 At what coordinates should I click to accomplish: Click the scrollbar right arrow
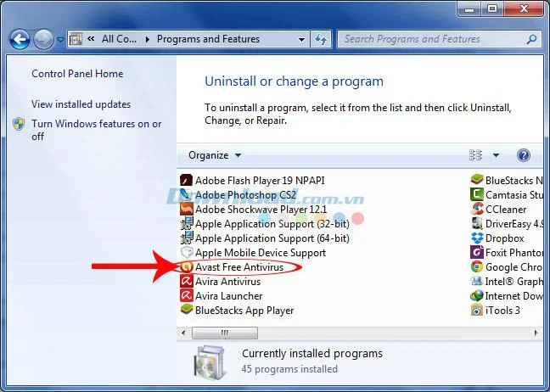[536, 333]
